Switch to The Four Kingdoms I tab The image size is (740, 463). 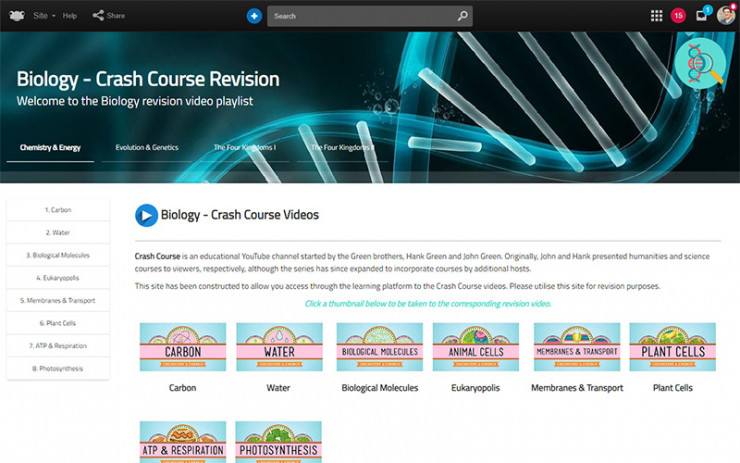click(244, 148)
